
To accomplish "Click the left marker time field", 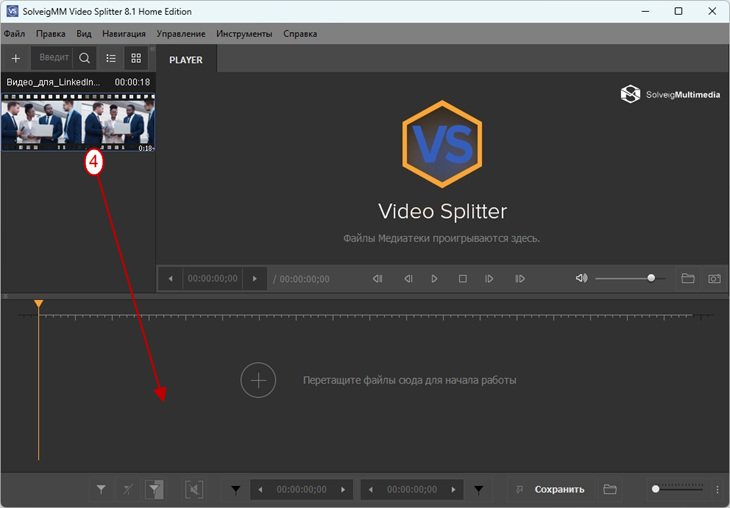I will point(301,489).
